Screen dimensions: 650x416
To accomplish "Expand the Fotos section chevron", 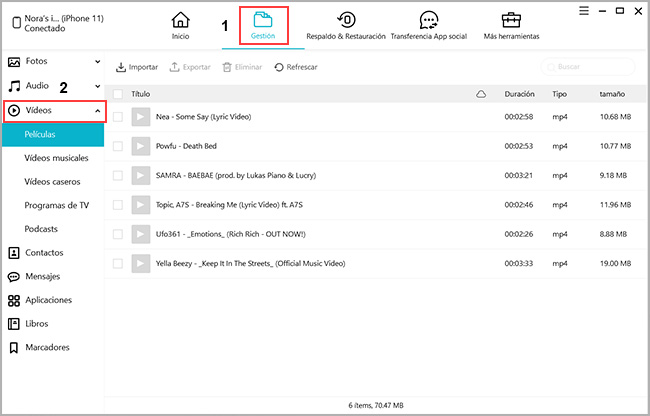I will pos(97,62).
